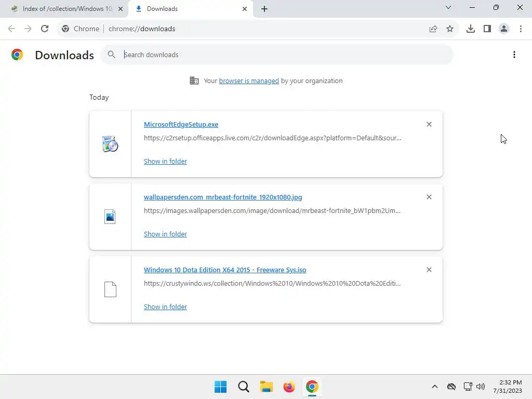Click the mrbeast-fortnite jpg image file icon
532x399 pixels.
coord(110,217)
